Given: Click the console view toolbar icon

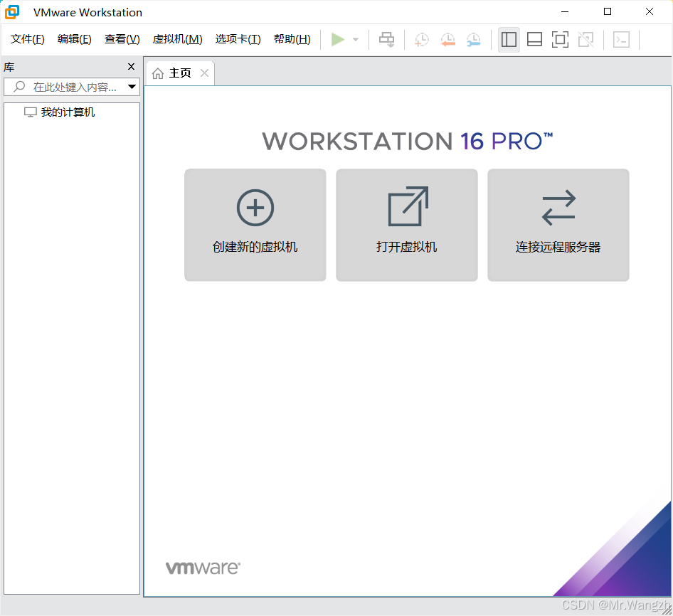Looking at the screenshot, I should (x=621, y=40).
